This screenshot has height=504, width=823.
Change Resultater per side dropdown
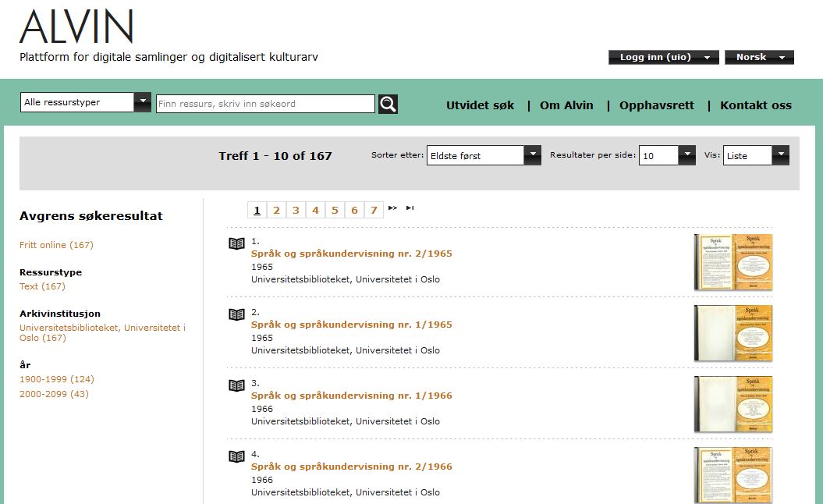coord(666,155)
